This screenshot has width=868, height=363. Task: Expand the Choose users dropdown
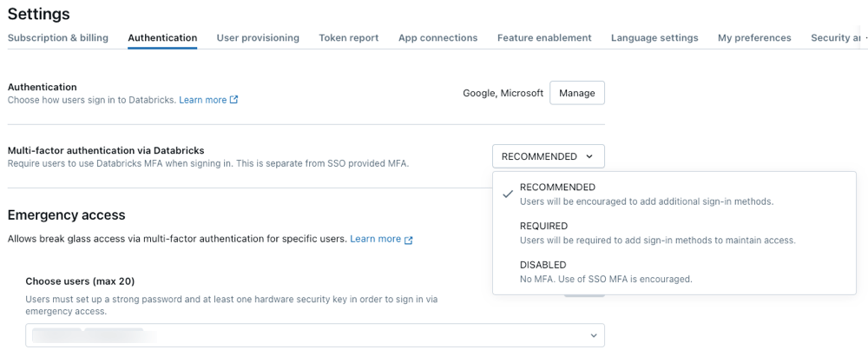click(594, 335)
